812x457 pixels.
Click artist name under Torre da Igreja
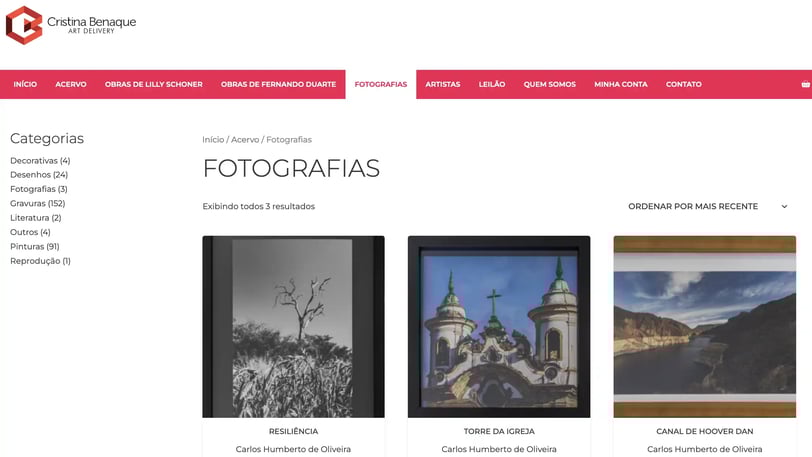(x=499, y=449)
